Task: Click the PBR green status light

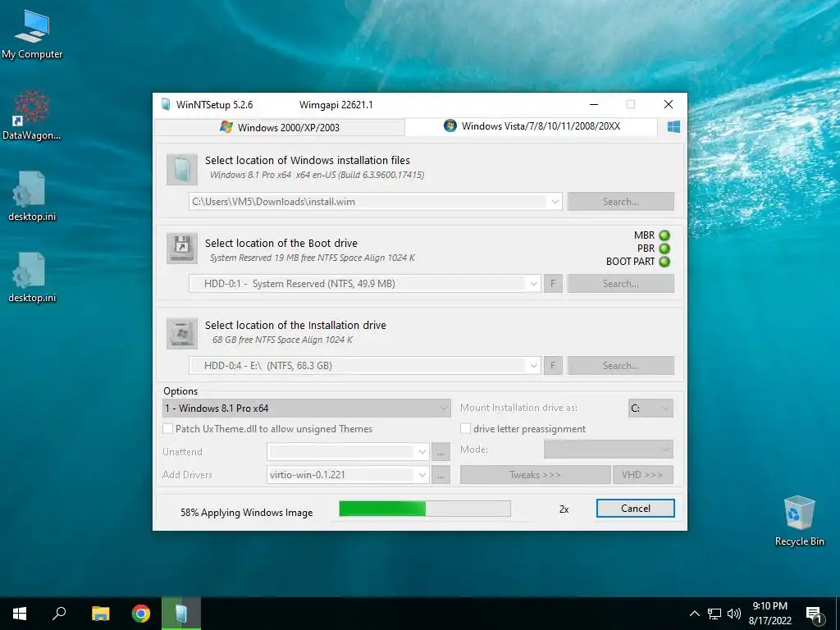Action: [x=664, y=249]
